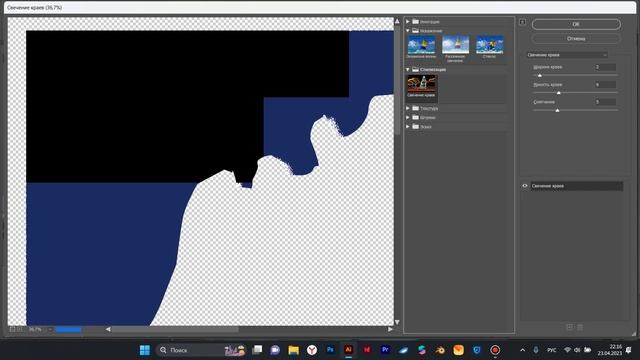640x360 pixels.
Task: Select the Океанские волны filter thumbnail
Action: pyautogui.click(x=421, y=47)
